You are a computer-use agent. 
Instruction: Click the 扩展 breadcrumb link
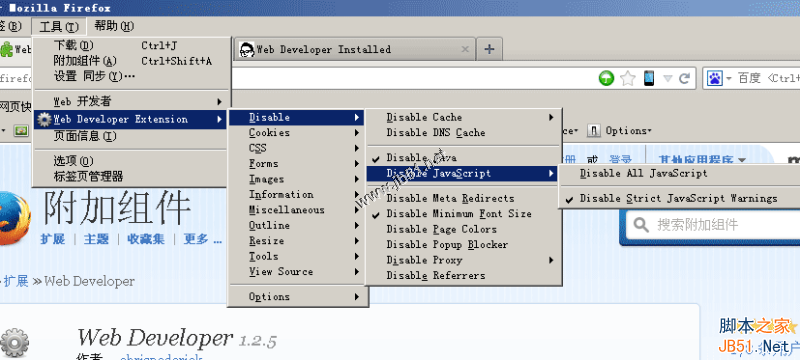click(16, 281)
